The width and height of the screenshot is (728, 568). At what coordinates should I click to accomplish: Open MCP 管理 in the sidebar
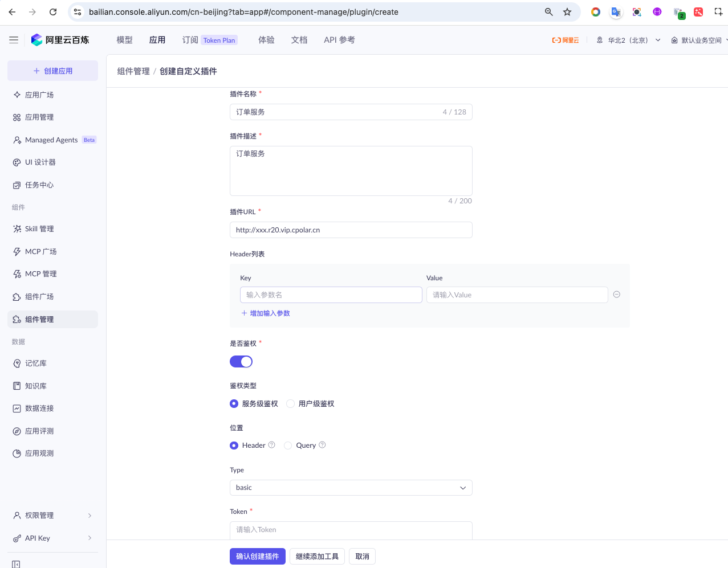52,274
